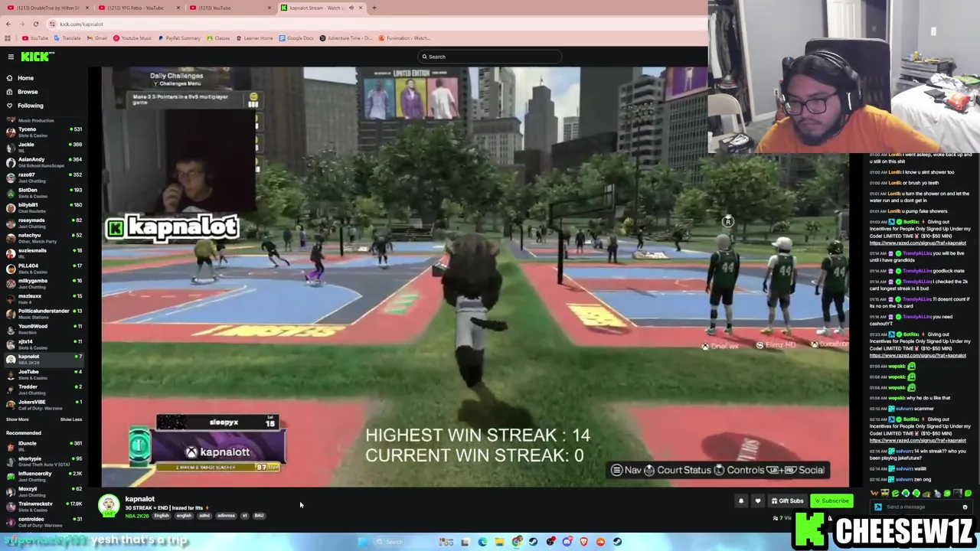This screenshot has width=980, height=551.
Task: Open milkygamba's channel in the sidebar
Action: click(43, 283)
